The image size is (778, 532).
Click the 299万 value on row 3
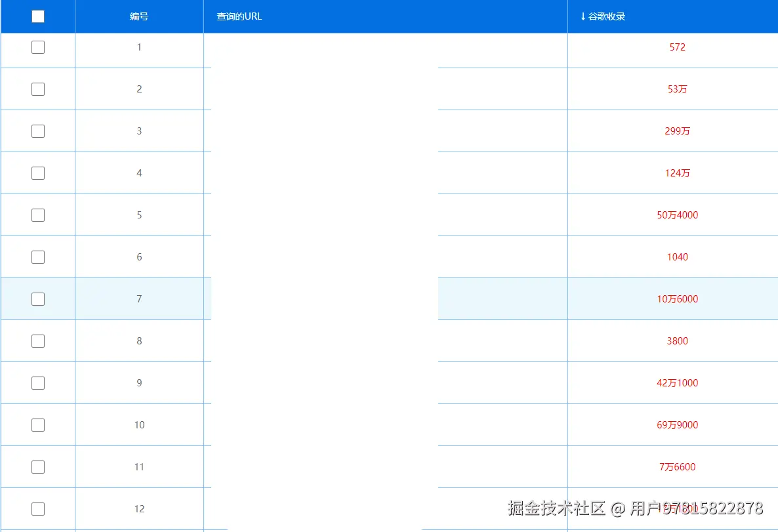pos(677,131)
